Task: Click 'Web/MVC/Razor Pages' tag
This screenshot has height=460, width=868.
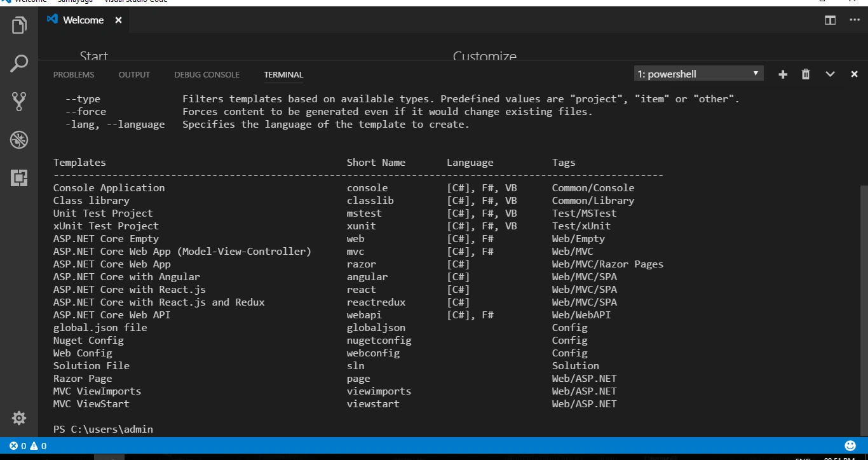Action: pos(607,264)
